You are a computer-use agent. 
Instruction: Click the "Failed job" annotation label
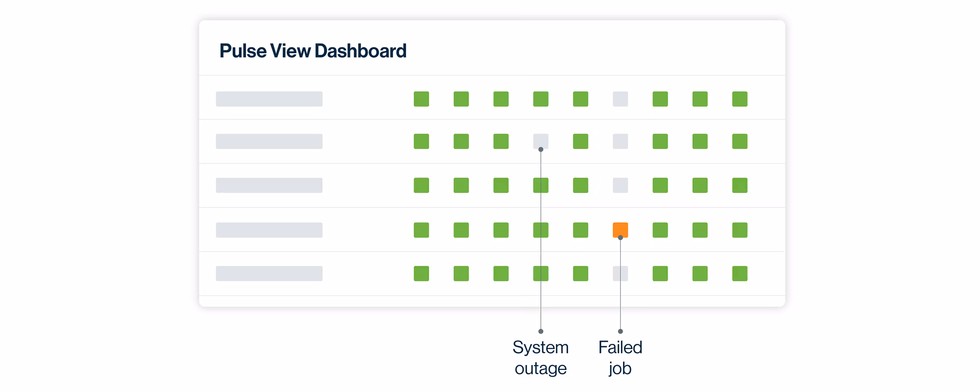coord(620,358)
